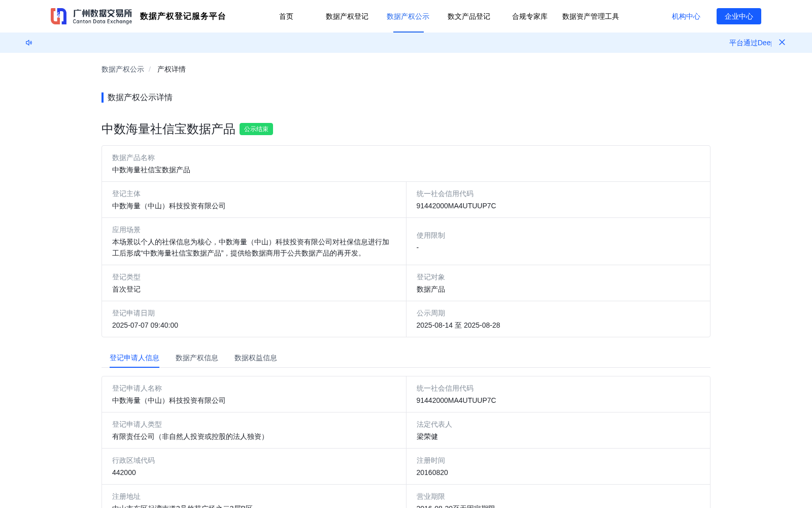Click the product title 中数海量社信宝数据产品 heading

click(168, 129)
